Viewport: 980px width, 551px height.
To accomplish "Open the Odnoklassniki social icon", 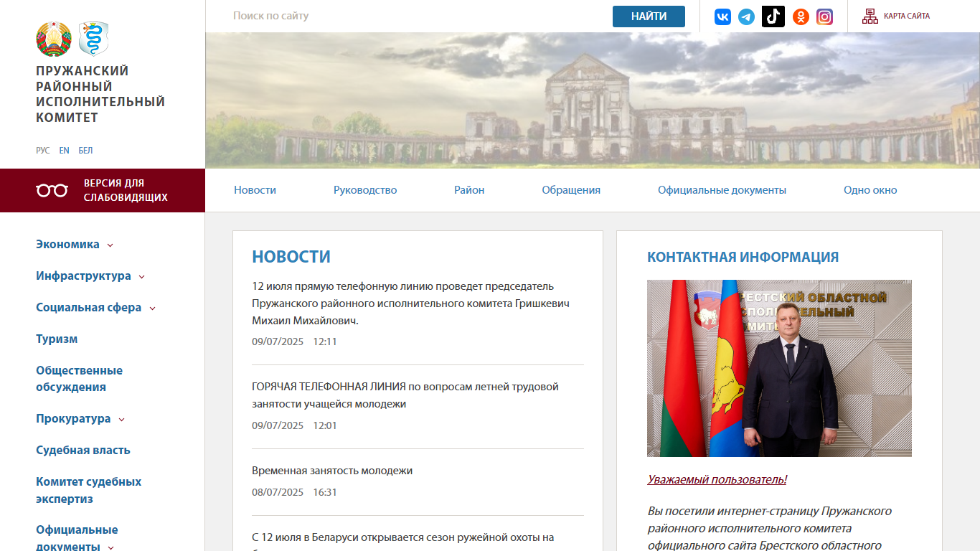I will [x=801, y=17].
